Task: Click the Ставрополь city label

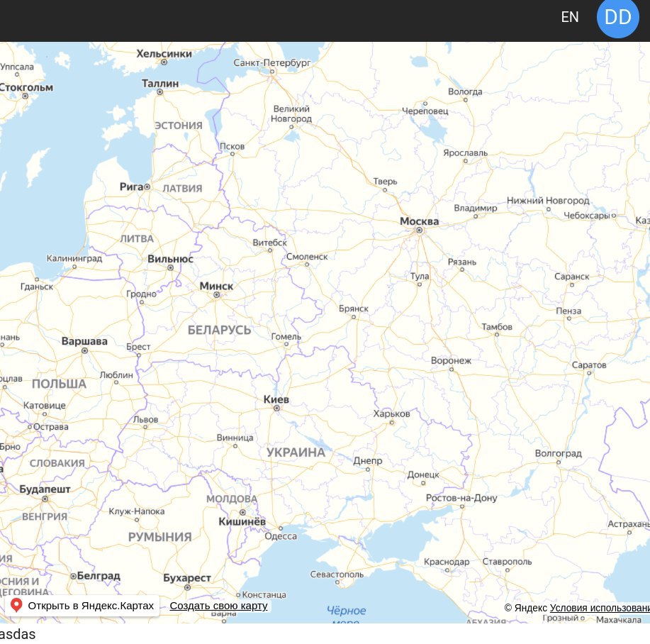Action: (507, 562)
